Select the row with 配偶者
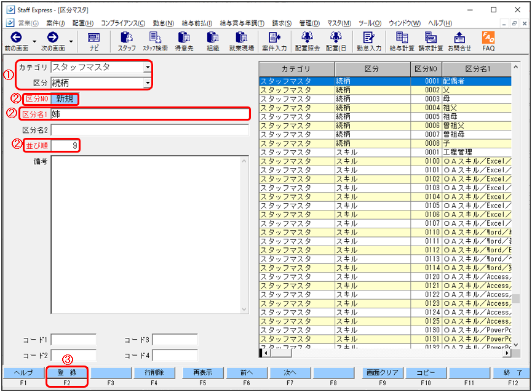 click(x=385, y=81)
